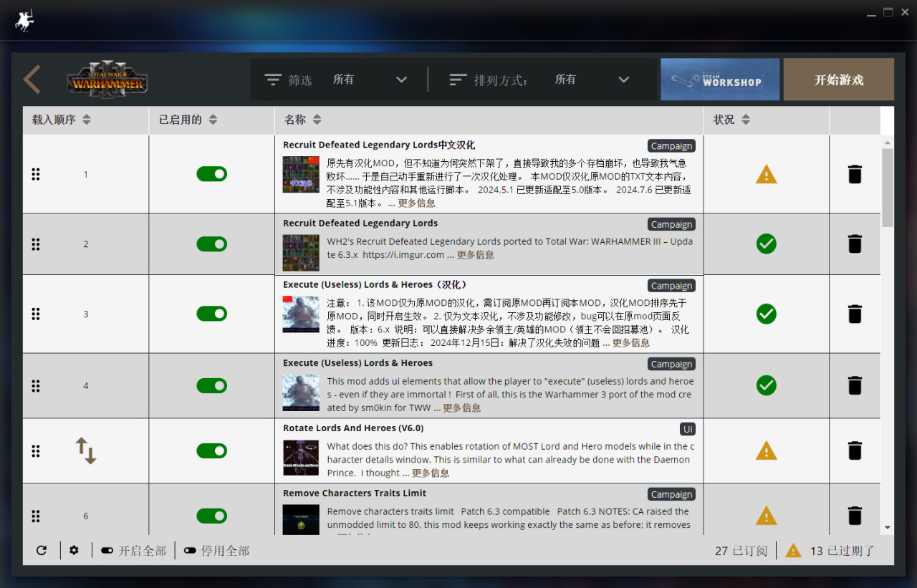Open the Steam Workshop

[720, 79]
